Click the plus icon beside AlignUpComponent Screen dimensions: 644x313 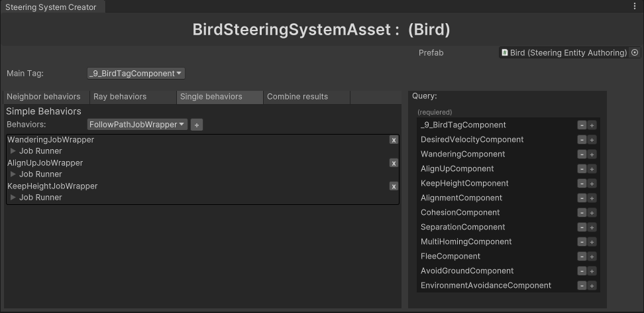(592, 169)
